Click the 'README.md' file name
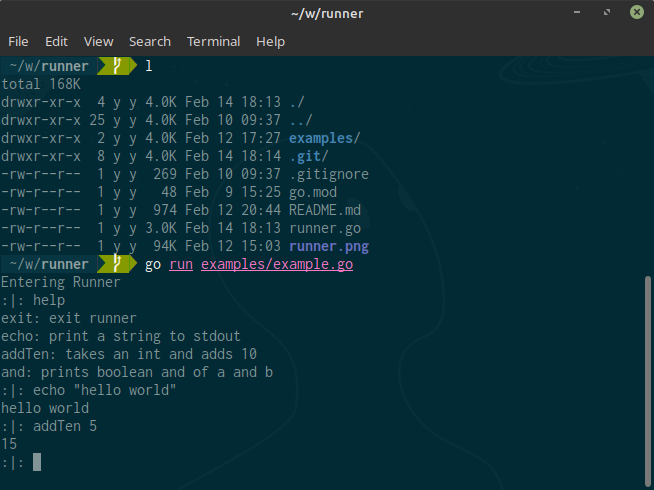This screenshot has width=654, height=490. pyautogui.click(x=325, y=210)
